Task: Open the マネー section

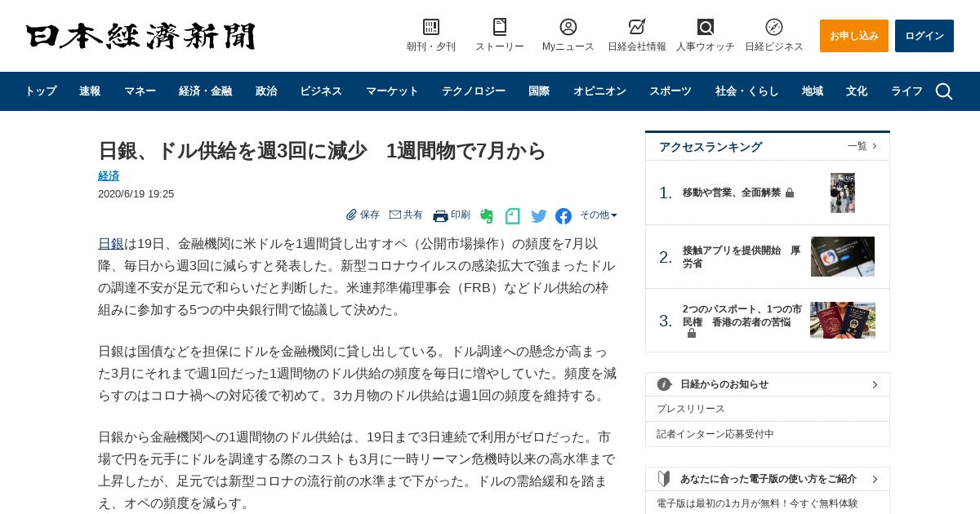Action: (140, 91)
